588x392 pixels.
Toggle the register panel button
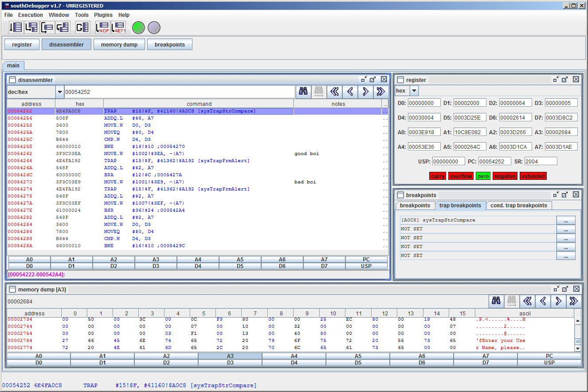click(x=22, y=44)
